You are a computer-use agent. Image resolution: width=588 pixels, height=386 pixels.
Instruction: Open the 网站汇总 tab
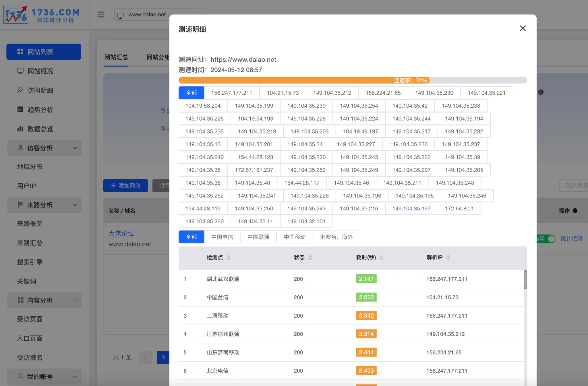116,57
